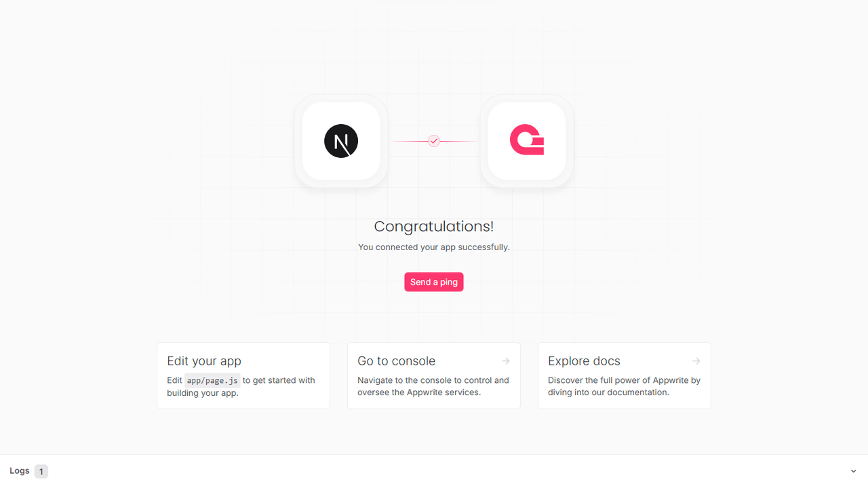Open the Go to console card

click(x=433, y=375)
